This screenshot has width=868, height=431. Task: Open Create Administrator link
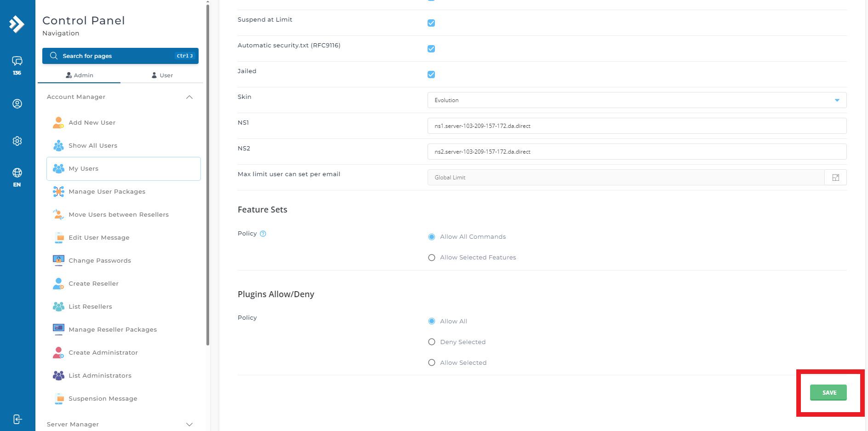[x=103, y=352]
